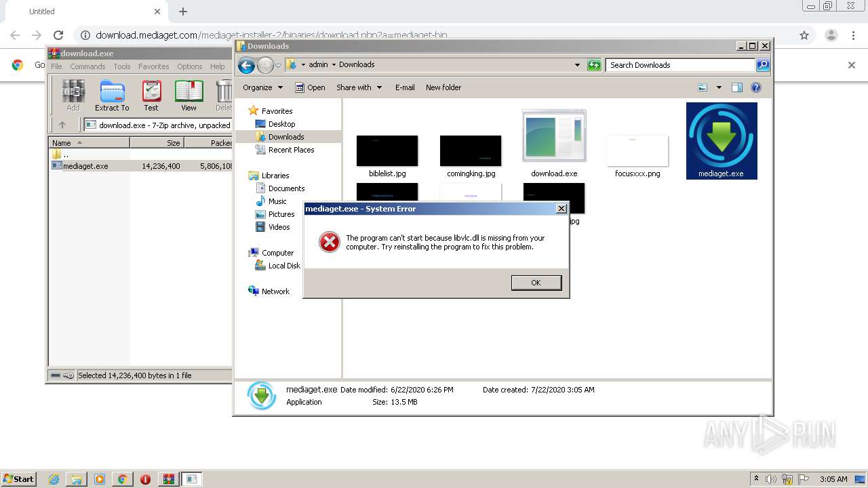This screenshot has height=488, width=868.
Task: Open recent pages dropdown arrow
Action: (x=278, y=66)
